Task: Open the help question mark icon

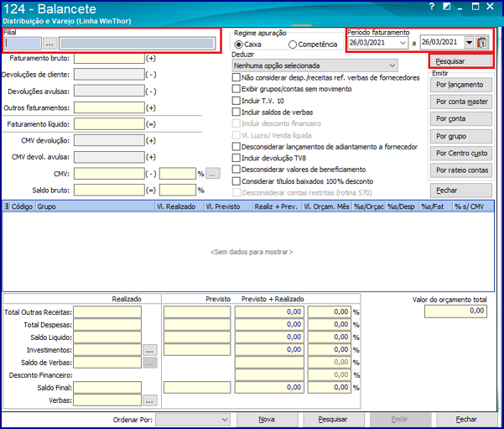Action: 432,6
